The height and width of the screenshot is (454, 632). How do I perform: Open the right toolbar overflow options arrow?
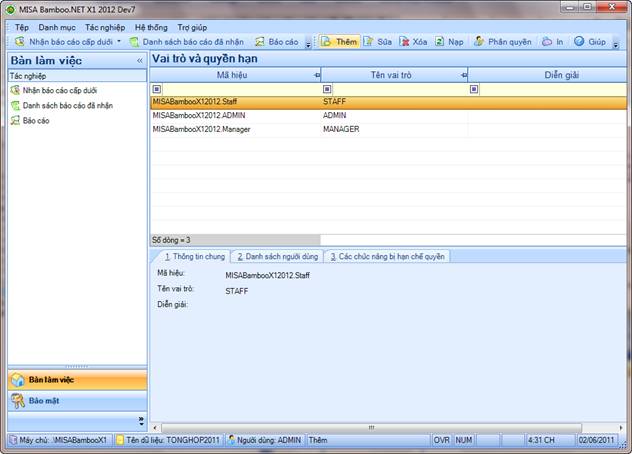tap(615, 43)
